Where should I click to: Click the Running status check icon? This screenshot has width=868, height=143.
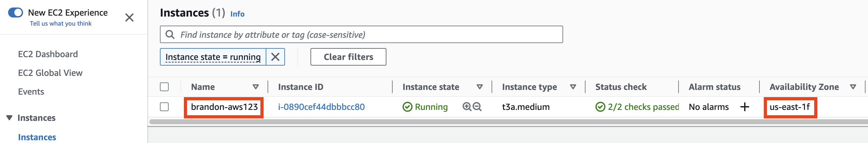click(407, 107)
